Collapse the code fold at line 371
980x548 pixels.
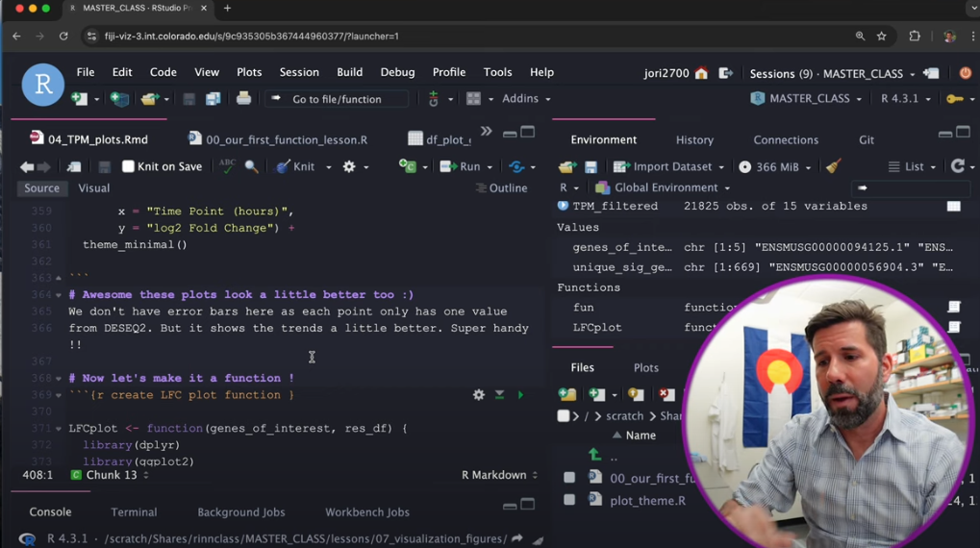click(x=59, y=429)
